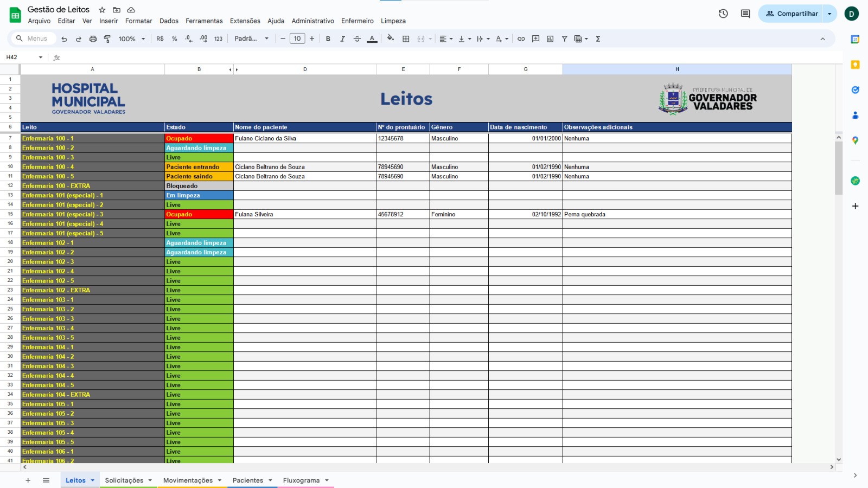868x488 pixels.
Task: Create a filter using the filter icon
Action: (565, 38)
